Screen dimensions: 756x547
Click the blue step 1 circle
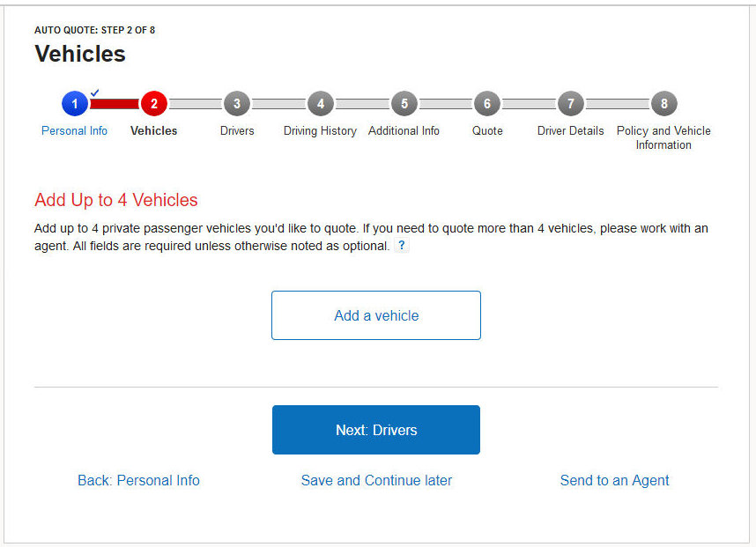[x=75, y=104]
